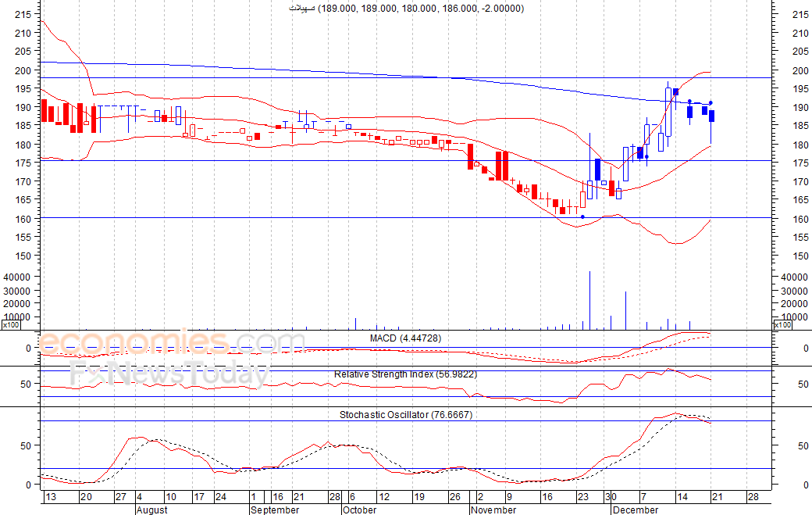Select the October month label
Image resolution: width=812 pixels, height=515 pixels.
click(x=359, y=510)
